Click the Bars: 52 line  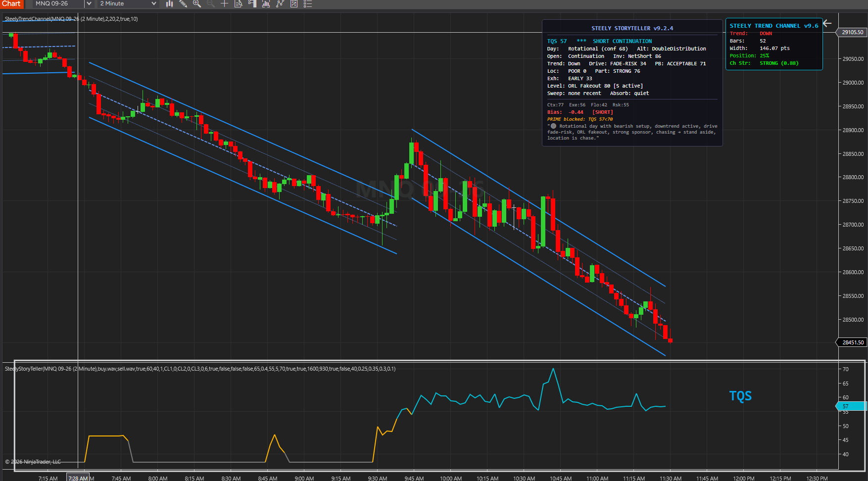(748, 41)
